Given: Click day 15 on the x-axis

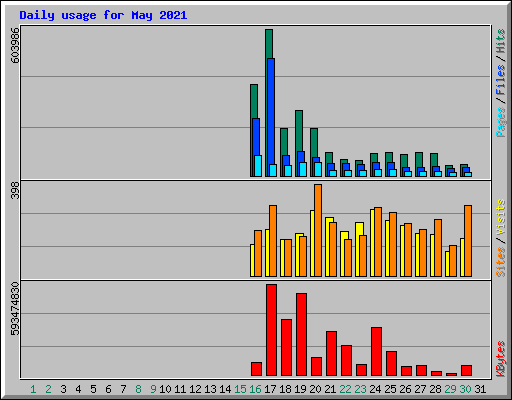Looking at the screenshot, I should (240, 389).
